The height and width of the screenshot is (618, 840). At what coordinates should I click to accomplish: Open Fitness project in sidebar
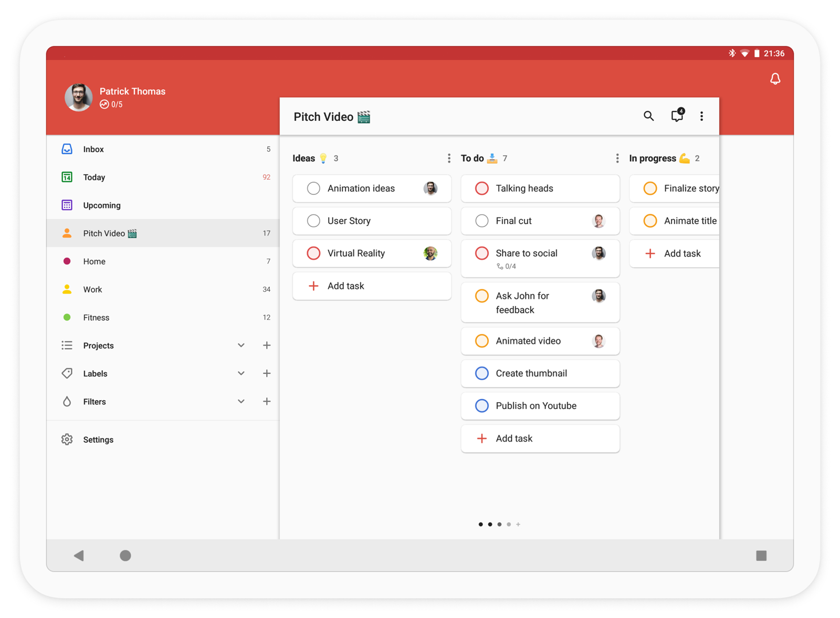point(163,317)
